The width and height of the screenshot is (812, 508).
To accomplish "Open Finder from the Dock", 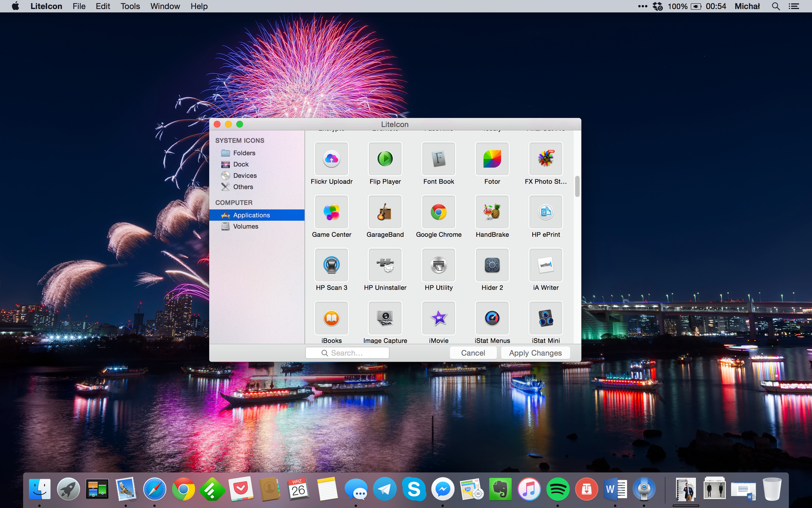I will click(40, 490).
